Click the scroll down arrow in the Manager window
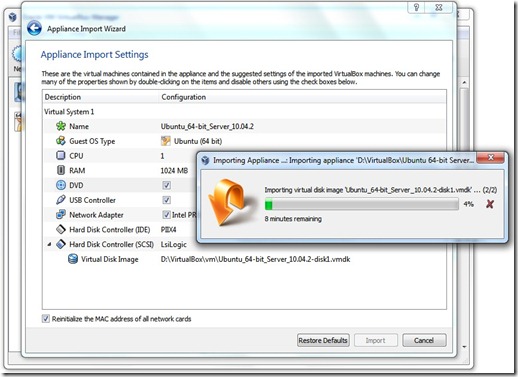This screenshot has height=377, width=518. (465, 347)
